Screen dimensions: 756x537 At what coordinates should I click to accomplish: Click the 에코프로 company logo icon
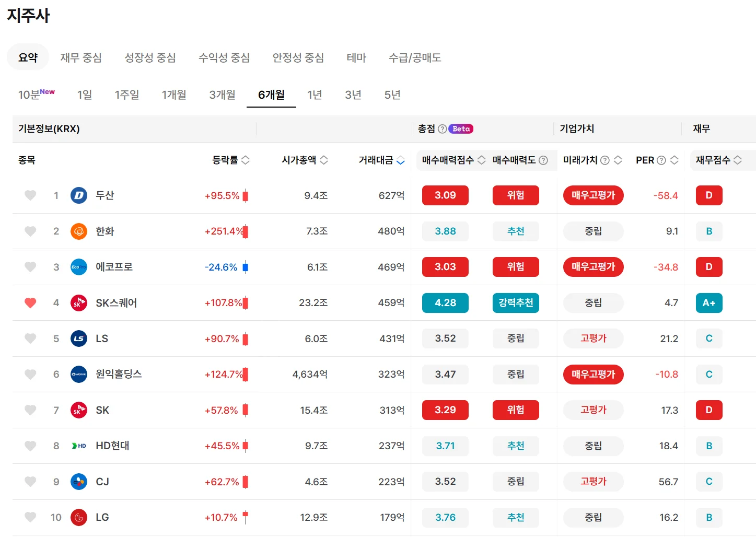pyautogui.click(x=79, y=267)
